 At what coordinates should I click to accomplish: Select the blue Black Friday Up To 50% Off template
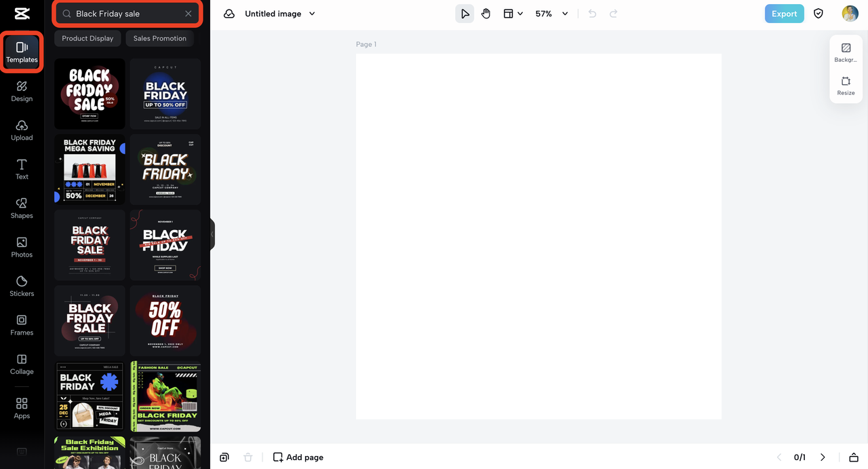tap(165, 94)
